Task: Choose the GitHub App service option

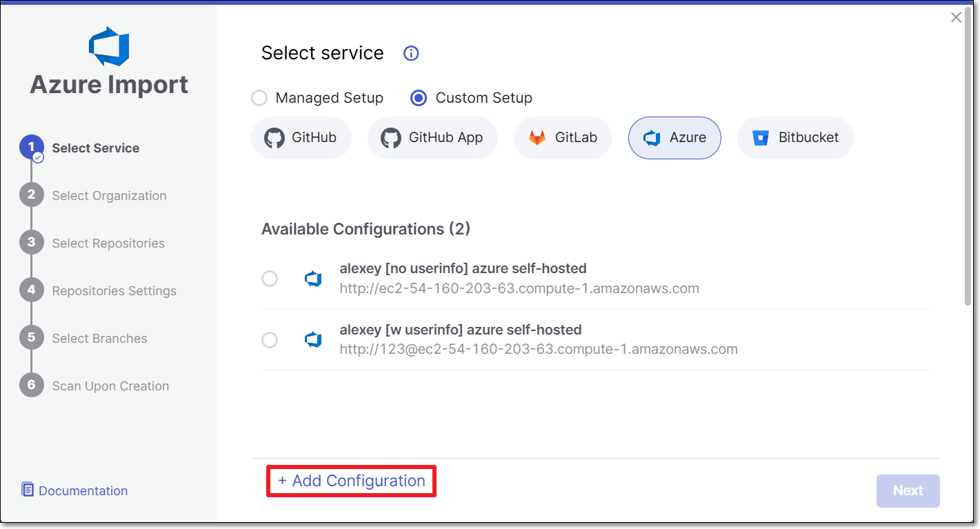Action: pos(432,138)
